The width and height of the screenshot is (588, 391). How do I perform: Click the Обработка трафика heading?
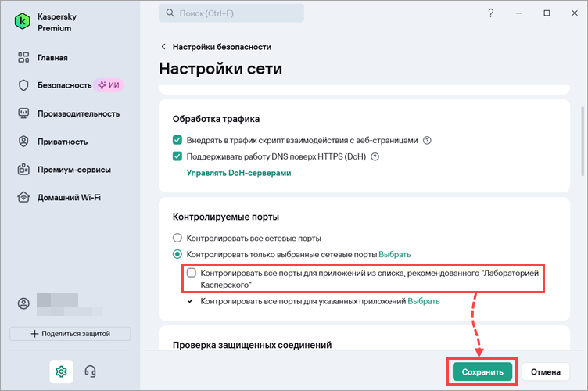[216, 119]
